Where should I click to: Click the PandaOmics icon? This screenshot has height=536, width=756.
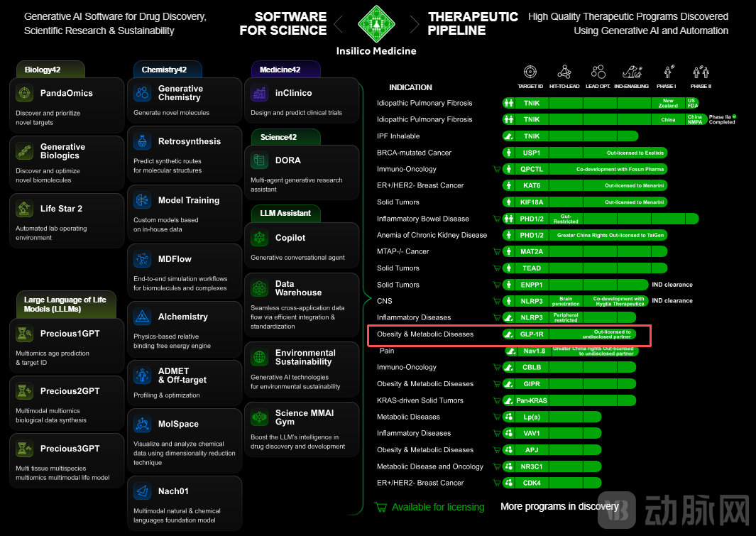(x=25, y=93)
